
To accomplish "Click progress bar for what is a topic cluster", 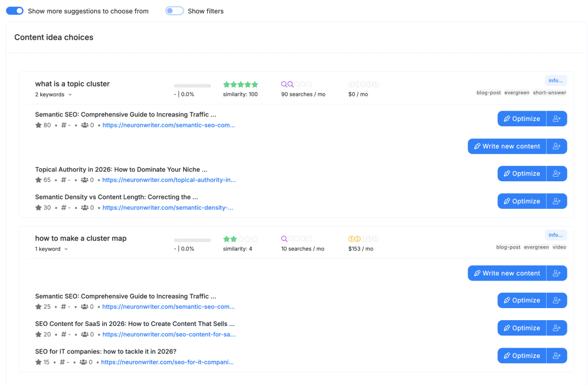I will click(192, 85).
